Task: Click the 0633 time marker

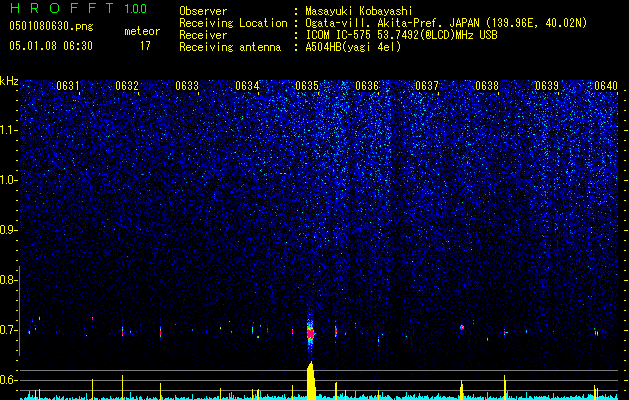Action: 187,86
